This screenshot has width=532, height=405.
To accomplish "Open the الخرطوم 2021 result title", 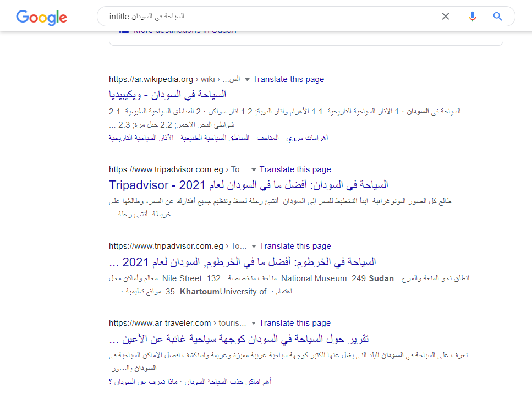I will (x=242, y=262).
